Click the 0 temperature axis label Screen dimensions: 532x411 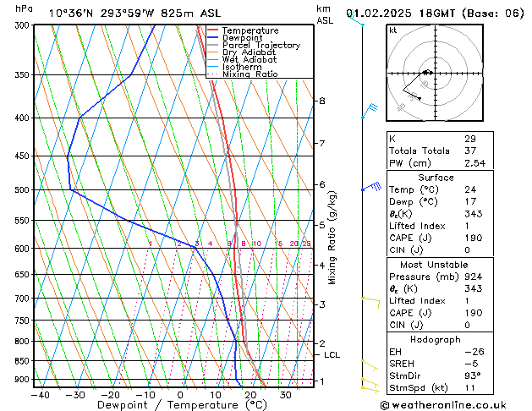[x=180, y=395]
